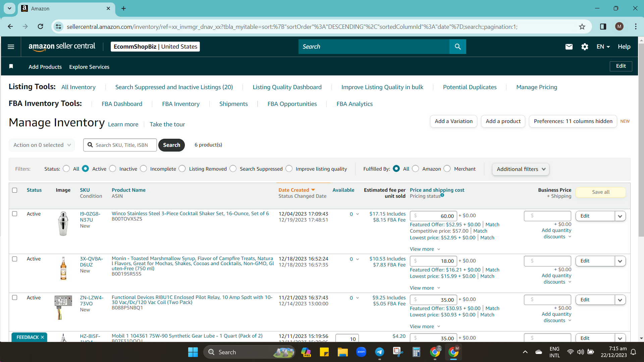The width and height of the screenshot is (644, 362).
Task: Open Edit dropdown arrow for Pilot Relay row
Action: pos(620,300)
